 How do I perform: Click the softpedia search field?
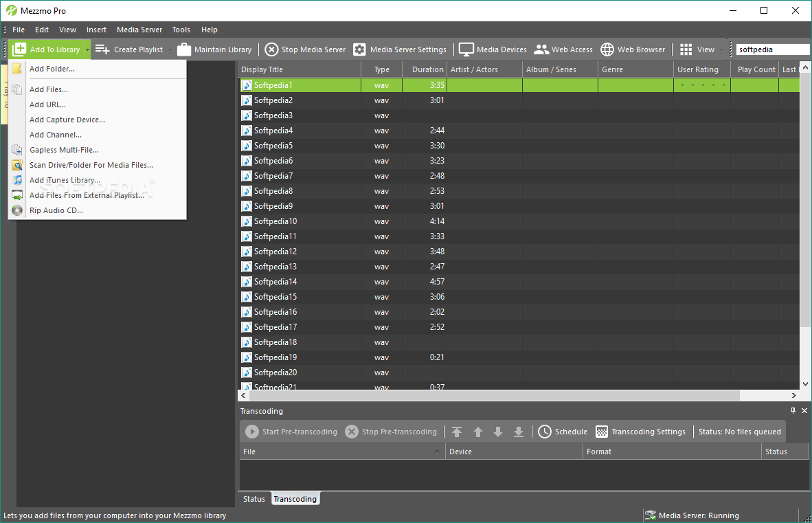pyautogui.click(x=773, y=49)
